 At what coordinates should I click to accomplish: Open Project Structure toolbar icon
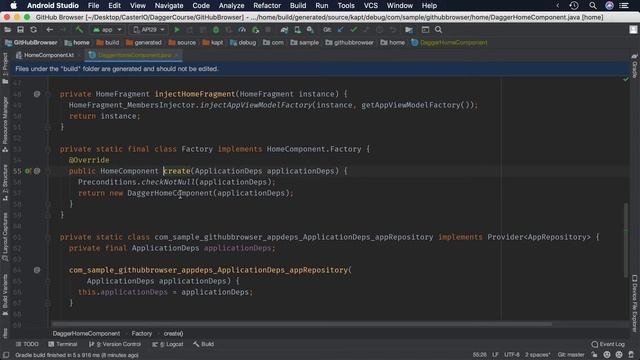pos(409,30)
